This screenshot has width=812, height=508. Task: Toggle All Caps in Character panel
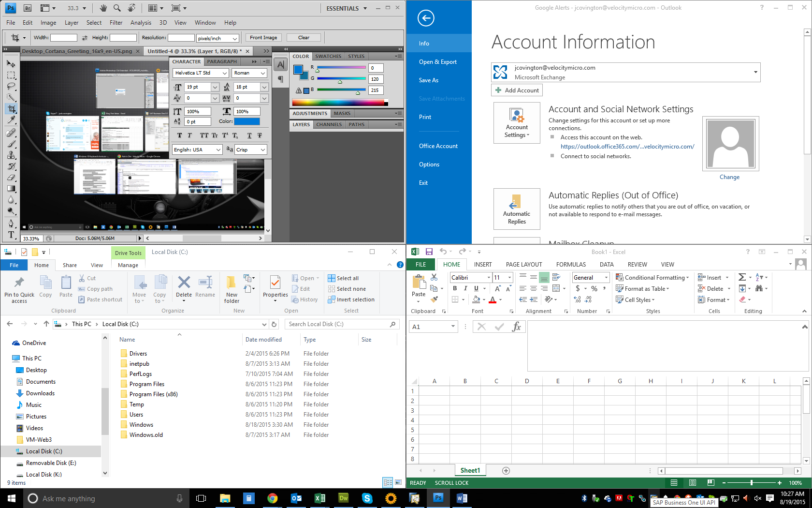(204, 135)
